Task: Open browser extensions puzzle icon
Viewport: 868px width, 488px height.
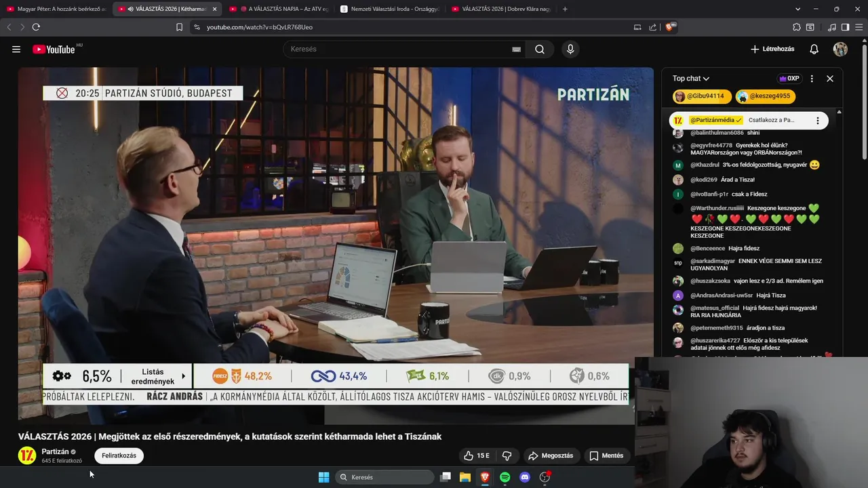Action: click(797, 27)
